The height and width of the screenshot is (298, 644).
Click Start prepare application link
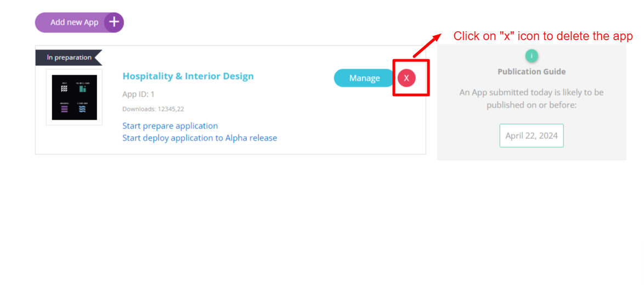tap(170, 126)
